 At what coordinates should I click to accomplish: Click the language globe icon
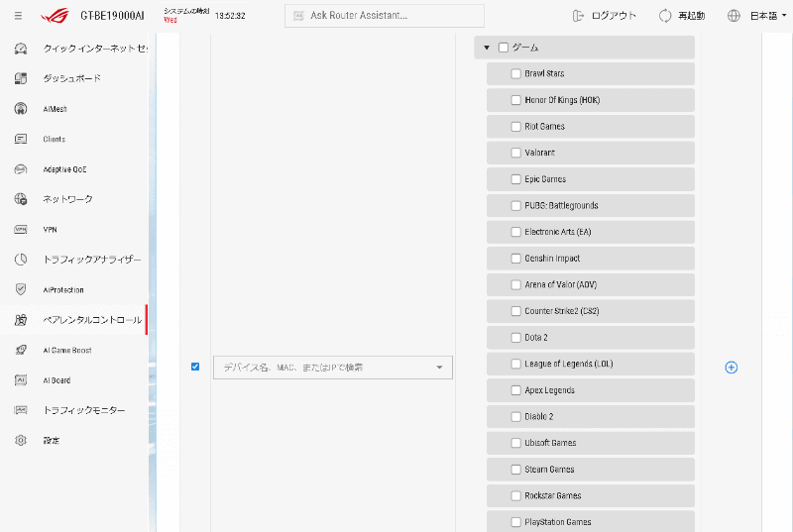(x=734, y=16)
